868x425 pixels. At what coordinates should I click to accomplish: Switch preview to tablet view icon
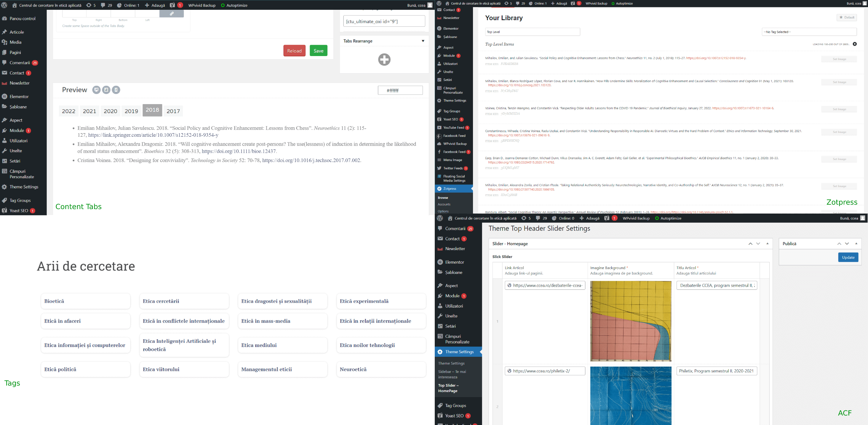[x=106, y=90]
